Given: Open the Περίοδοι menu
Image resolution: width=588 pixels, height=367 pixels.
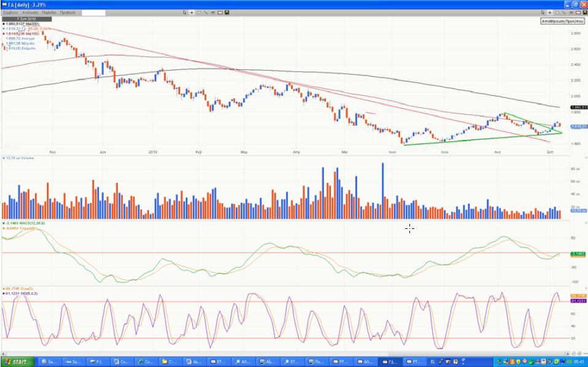Looking at the screenshot, I should pyautogui.click(x=50, y=12).
